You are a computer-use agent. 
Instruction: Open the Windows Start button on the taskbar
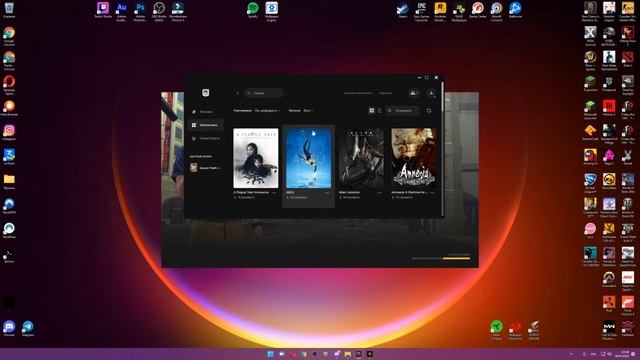270,354
